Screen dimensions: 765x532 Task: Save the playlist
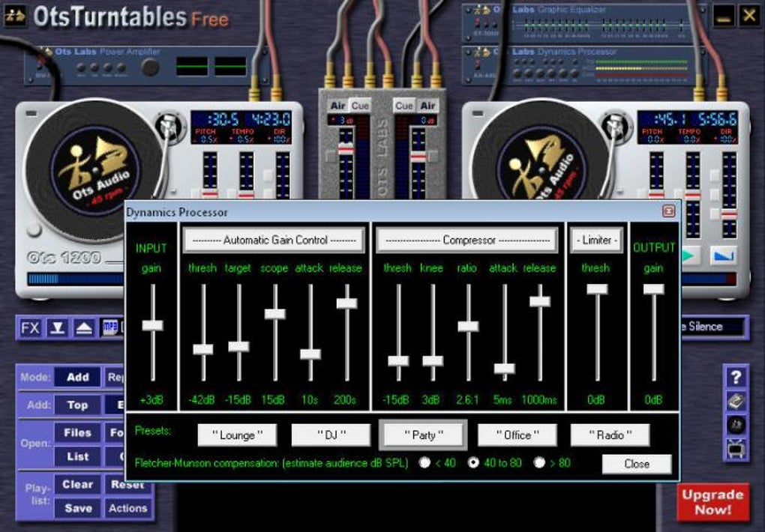tap(77, 508)
